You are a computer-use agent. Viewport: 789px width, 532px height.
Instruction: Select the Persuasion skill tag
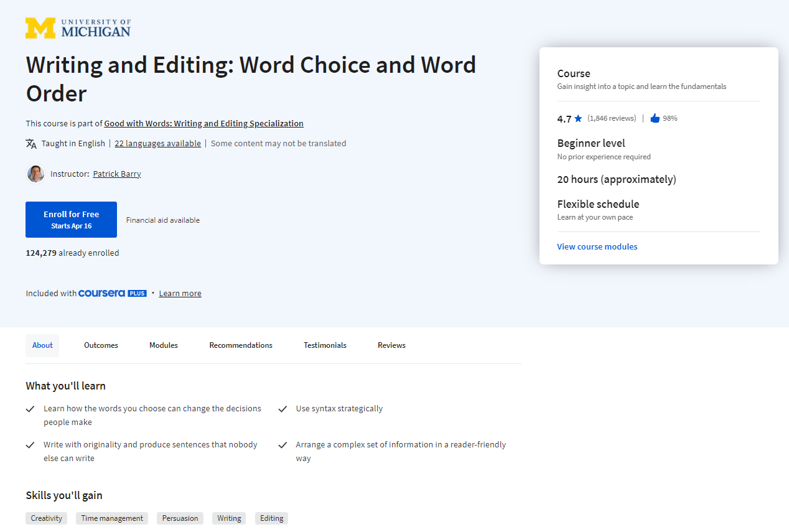pyautogui.click(x=180, y=518)
